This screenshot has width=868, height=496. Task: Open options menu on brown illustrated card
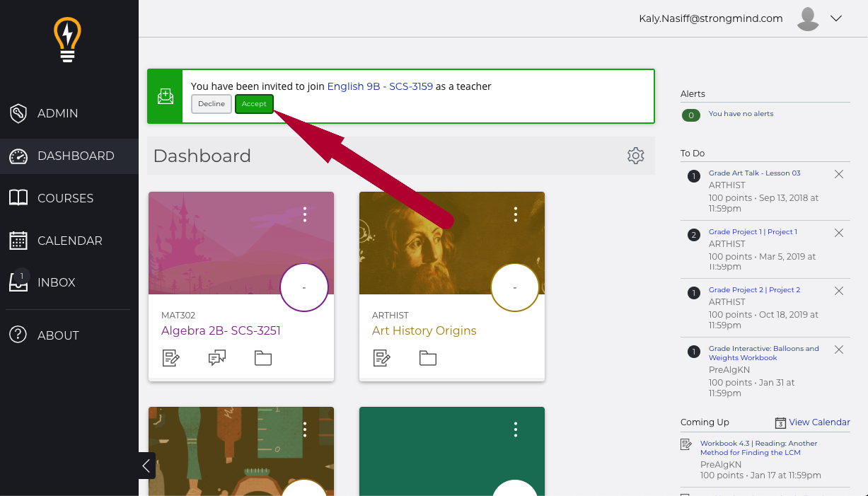pos(305,429)
